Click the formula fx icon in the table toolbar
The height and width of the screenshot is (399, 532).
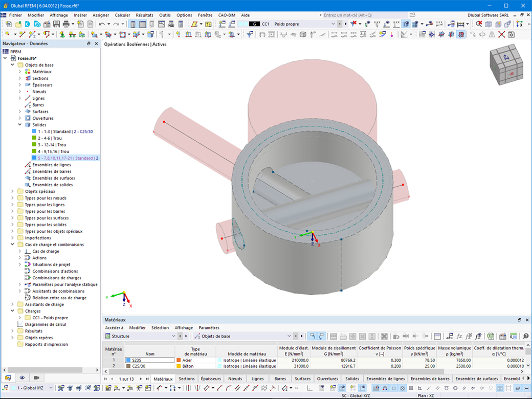pyautogui.click(x=459, y=336)
